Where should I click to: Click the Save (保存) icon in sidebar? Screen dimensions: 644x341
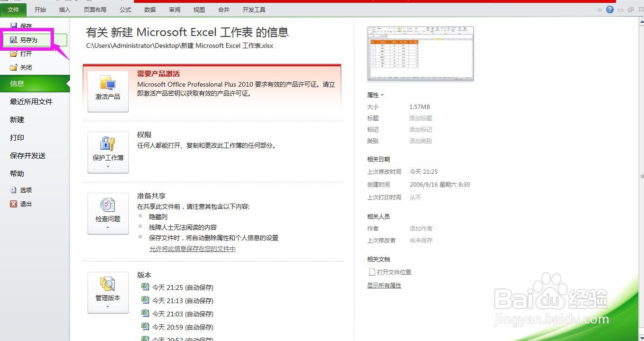[14, 26]
